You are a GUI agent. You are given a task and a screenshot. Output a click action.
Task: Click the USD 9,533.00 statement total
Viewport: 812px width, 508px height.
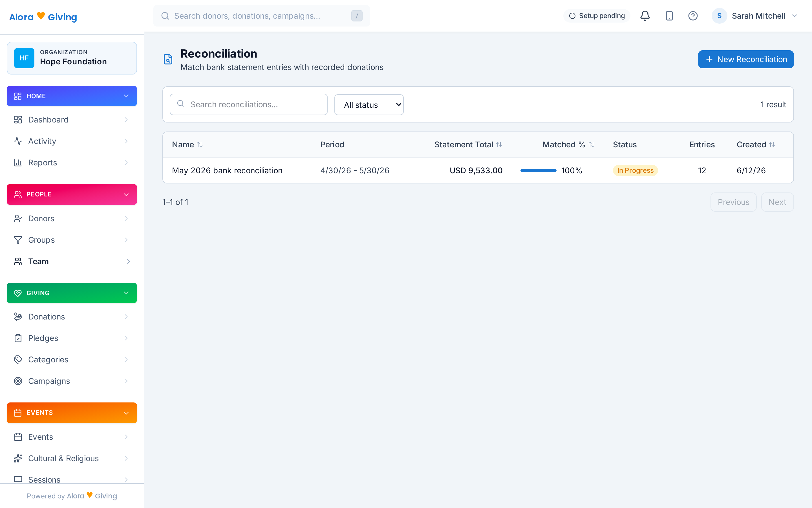476,170
